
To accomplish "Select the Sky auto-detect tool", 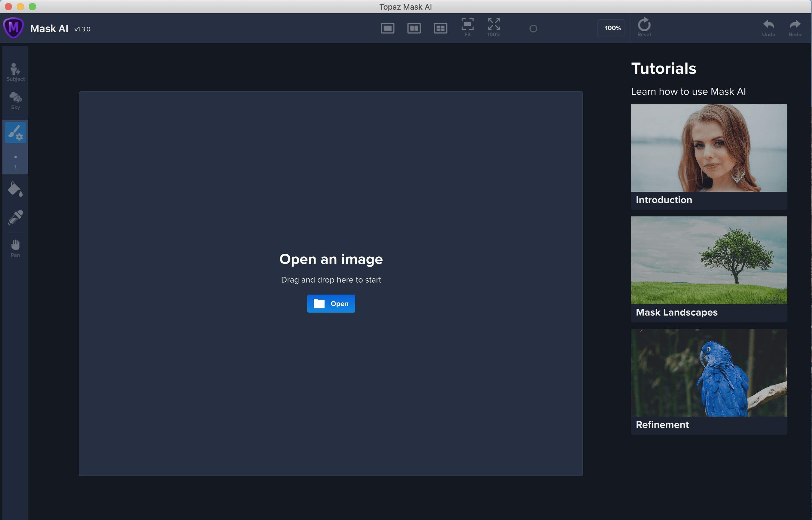I will [x=15, y=100].
